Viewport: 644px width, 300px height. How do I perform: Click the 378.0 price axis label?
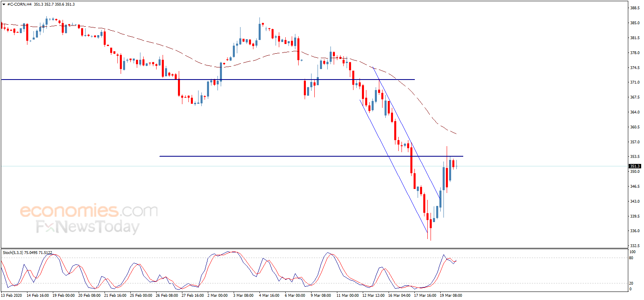pos(635,53)
